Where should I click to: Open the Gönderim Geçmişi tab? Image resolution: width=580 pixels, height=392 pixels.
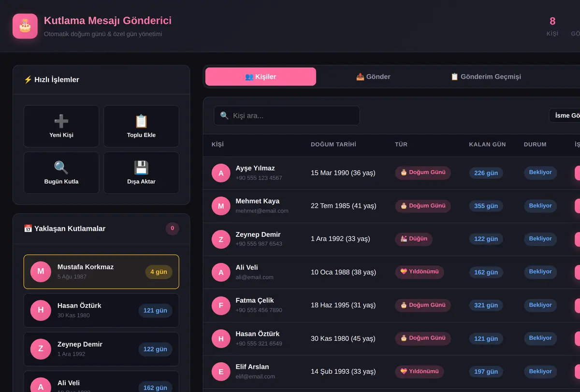coord(486,76)
